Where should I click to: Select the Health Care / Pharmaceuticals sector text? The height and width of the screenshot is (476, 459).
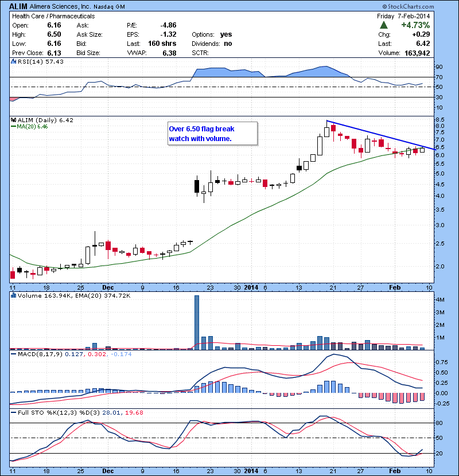click(53, 16)
